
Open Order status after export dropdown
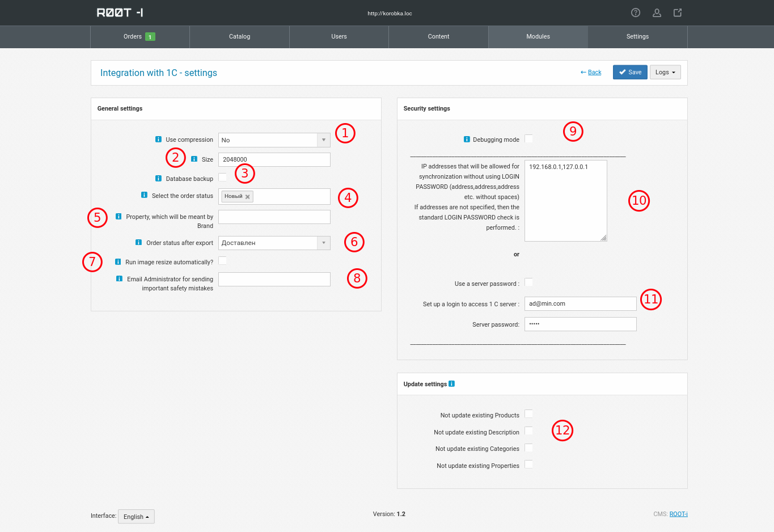pos(274,243)
